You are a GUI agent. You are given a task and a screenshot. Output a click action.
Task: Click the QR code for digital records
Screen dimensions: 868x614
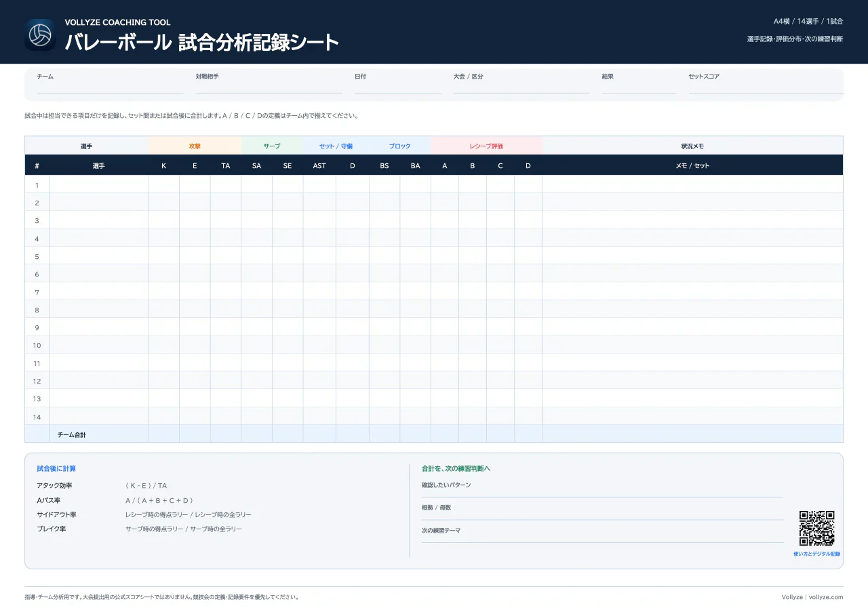point(816,529)
